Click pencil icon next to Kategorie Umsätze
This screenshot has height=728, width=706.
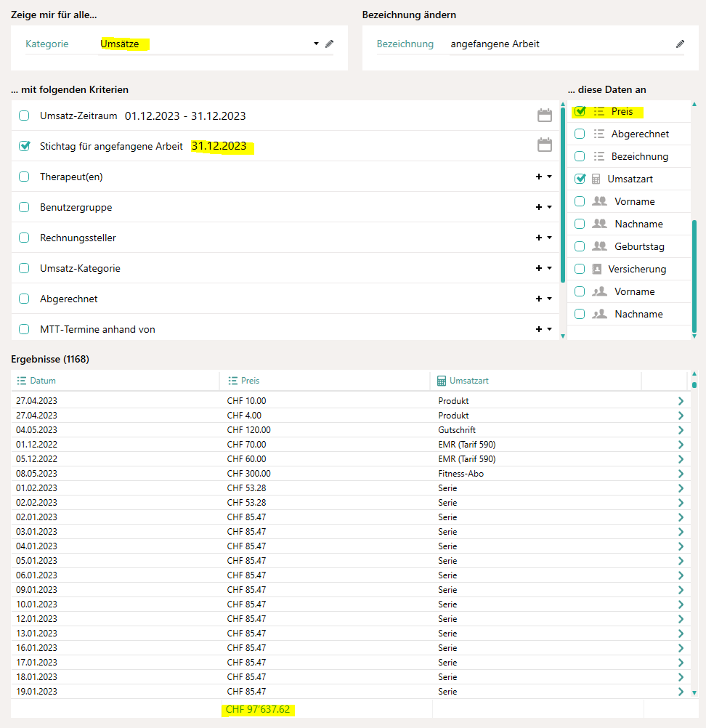coord(329,44)
